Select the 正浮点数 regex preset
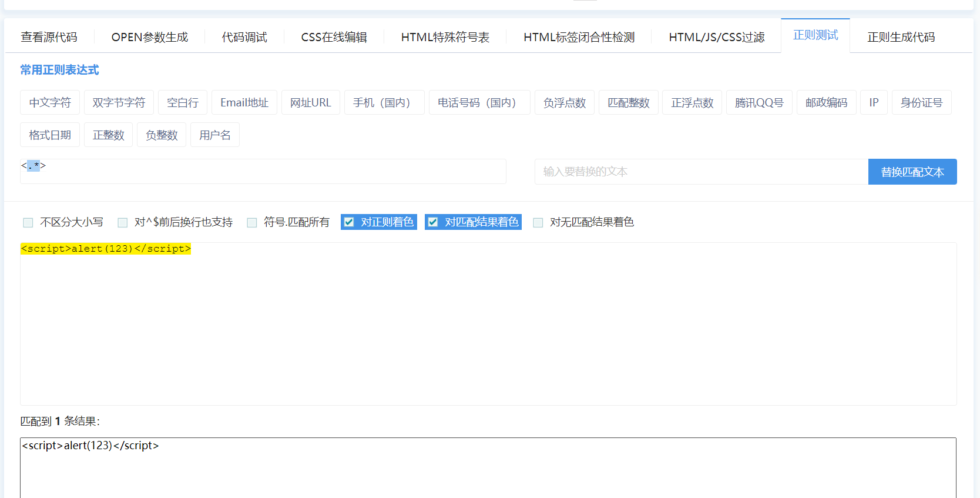 click(692, 102)
